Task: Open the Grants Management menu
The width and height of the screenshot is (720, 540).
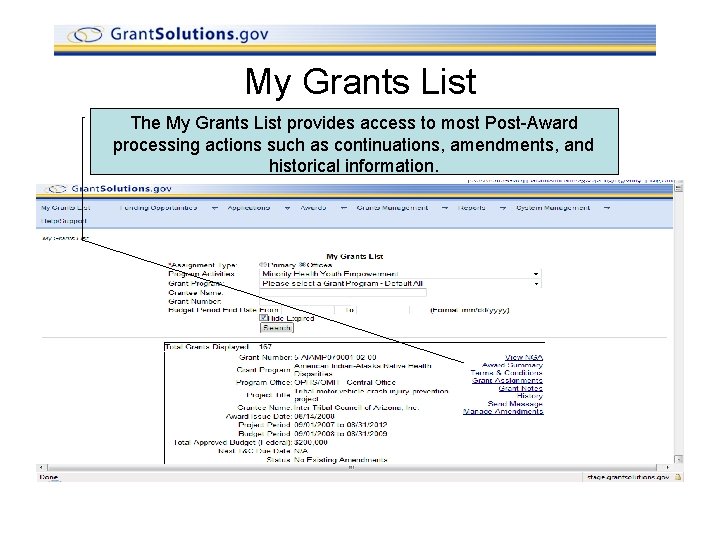Action: click(392, 208)
